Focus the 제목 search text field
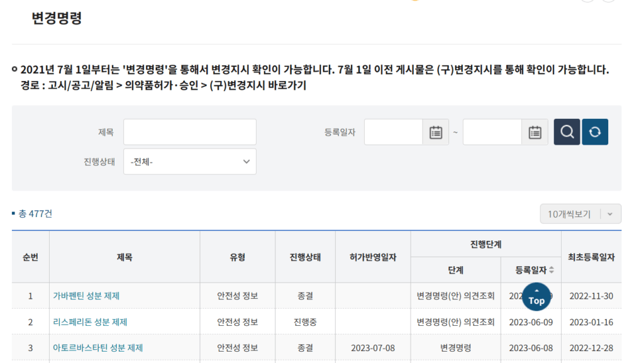644x363 pixels. point(190,132)
